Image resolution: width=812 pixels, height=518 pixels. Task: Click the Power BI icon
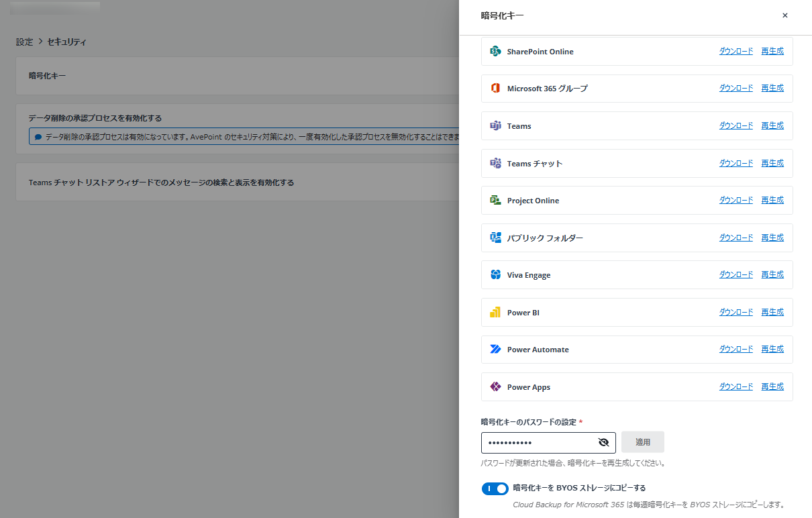pos(496,313)
